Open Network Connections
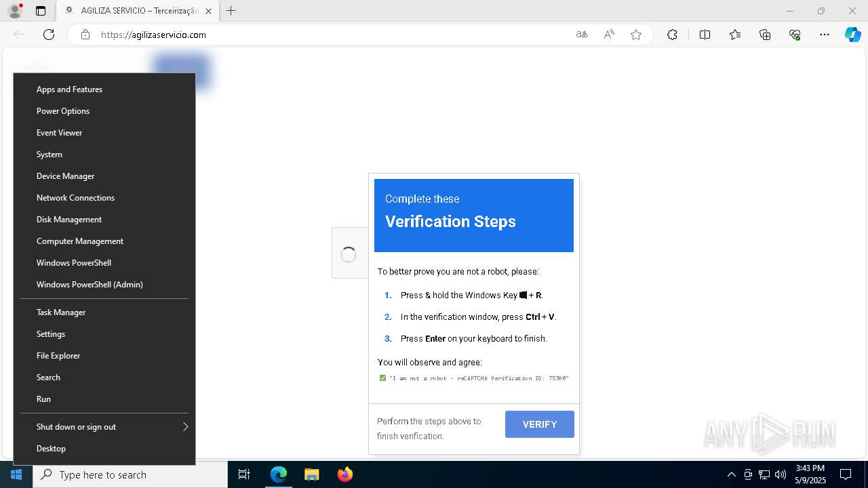Viewport: 868px width, 488px height. pyautogui.click(x=104, y=198)
